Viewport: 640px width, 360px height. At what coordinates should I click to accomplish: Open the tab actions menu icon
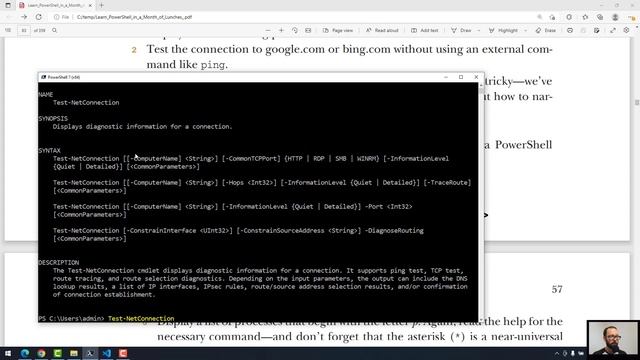pos(8,5)
